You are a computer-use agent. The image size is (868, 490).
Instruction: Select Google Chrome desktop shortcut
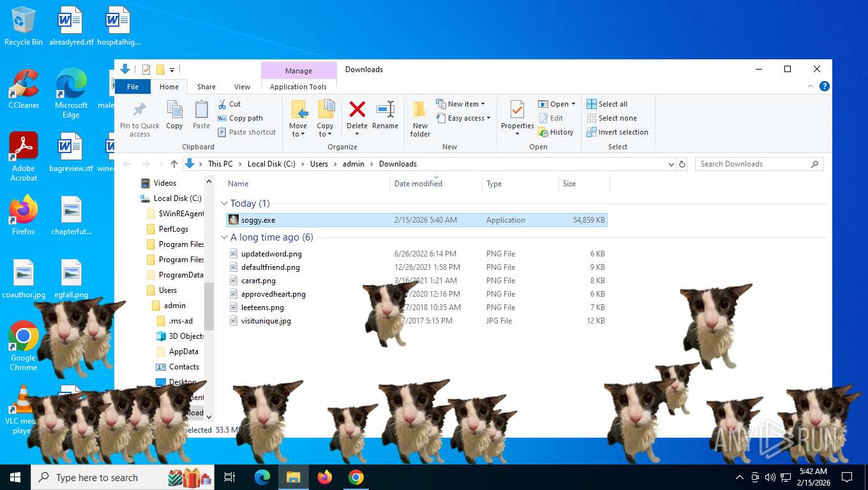pyautogui.click(x=24, y=346)
